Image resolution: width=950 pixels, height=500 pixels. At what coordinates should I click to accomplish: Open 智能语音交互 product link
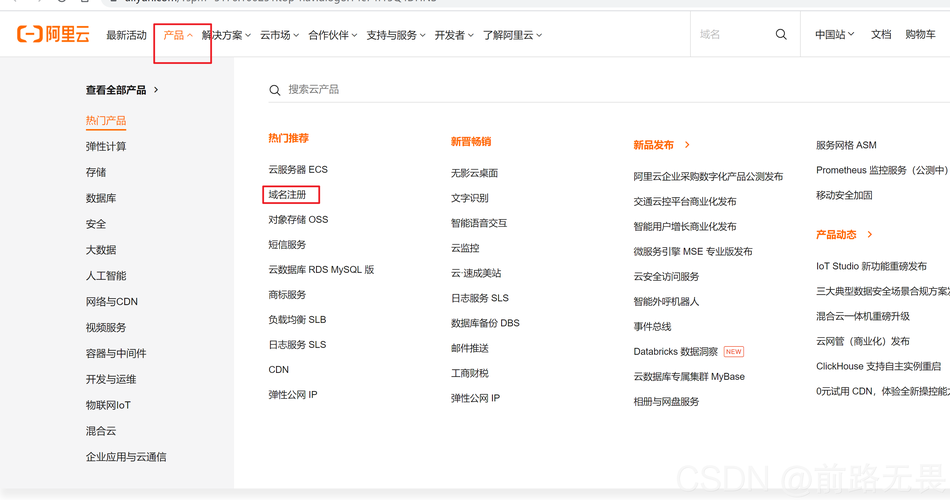(479, 223)
